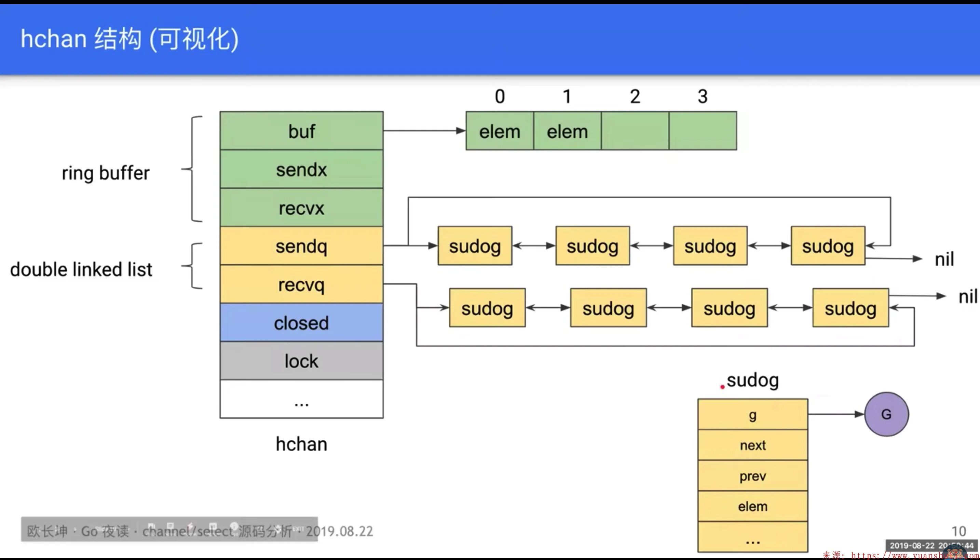Select the next field in sudog struct
Screen dimensions: 980x560
(752, 445)
